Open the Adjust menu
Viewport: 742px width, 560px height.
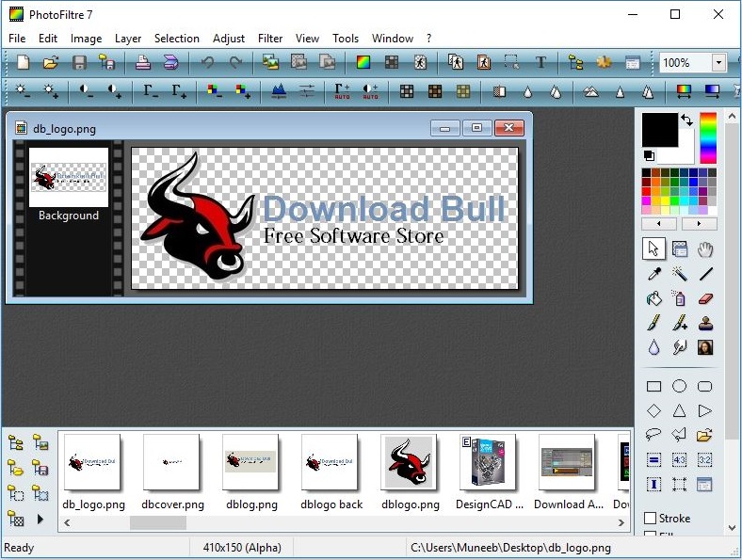click(229, 39)
